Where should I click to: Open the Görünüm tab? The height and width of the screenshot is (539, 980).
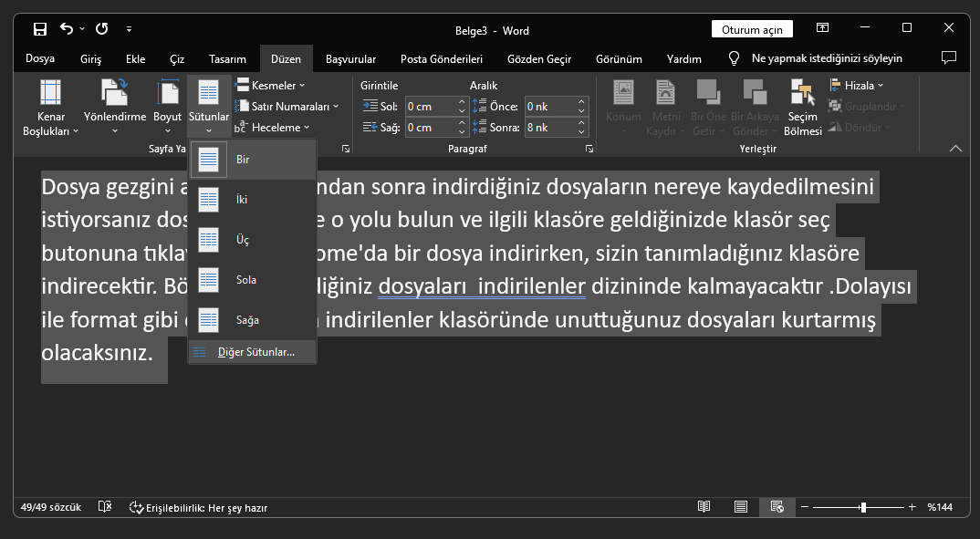(x=619, y=58)
